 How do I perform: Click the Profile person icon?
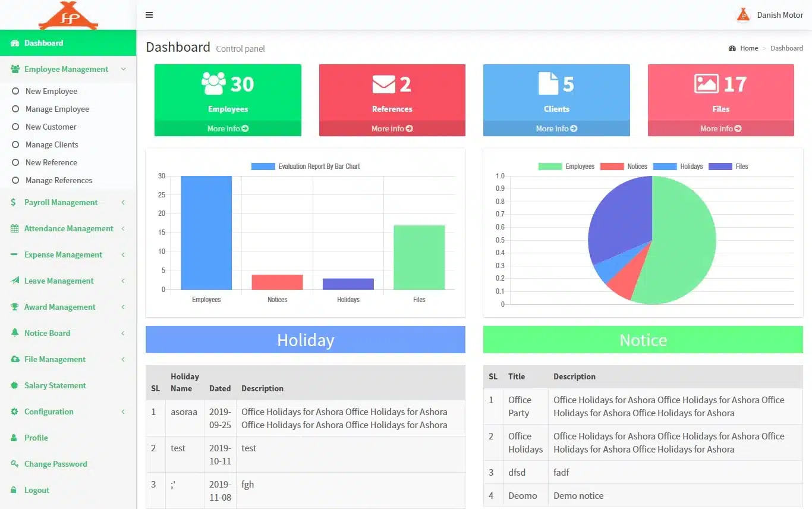tap(14, 438)
